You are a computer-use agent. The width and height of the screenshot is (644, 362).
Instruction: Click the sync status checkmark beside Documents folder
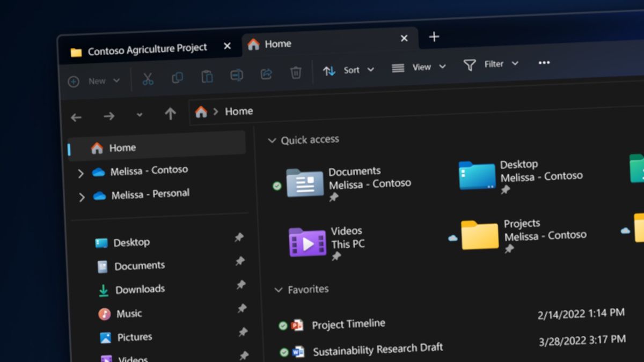pos(277,186)
